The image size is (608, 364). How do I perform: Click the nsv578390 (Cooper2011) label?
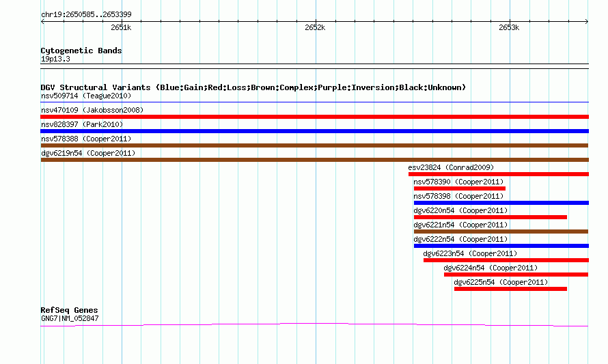coord(458,182)
